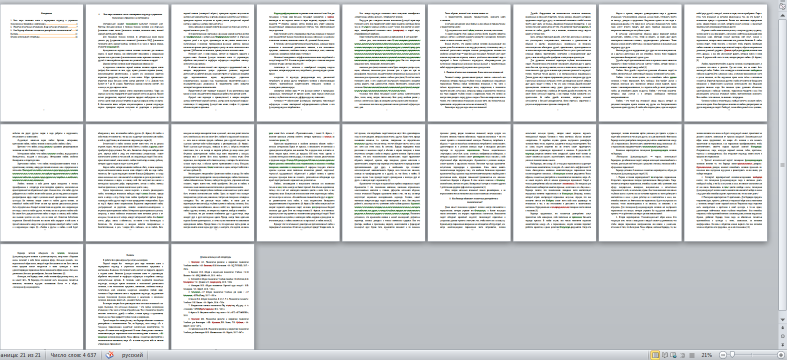Switch to Outline view
The height and width of the screenshot is (360, 800).
click(x=682, y=355)
